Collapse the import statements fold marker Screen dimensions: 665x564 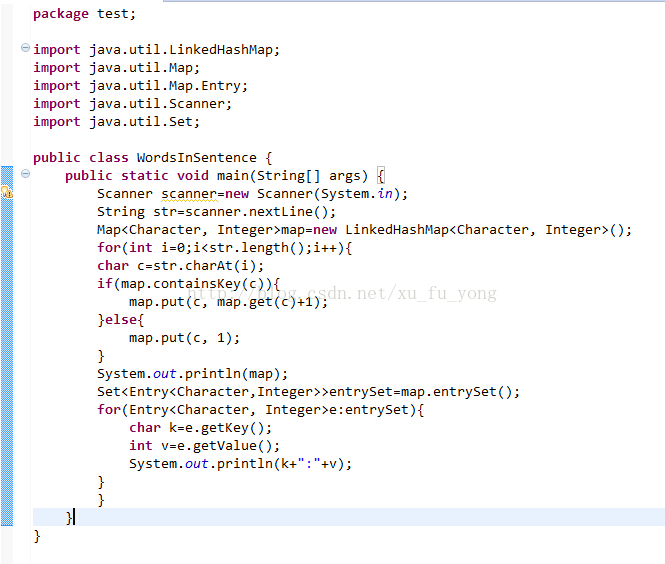[25, 47]
